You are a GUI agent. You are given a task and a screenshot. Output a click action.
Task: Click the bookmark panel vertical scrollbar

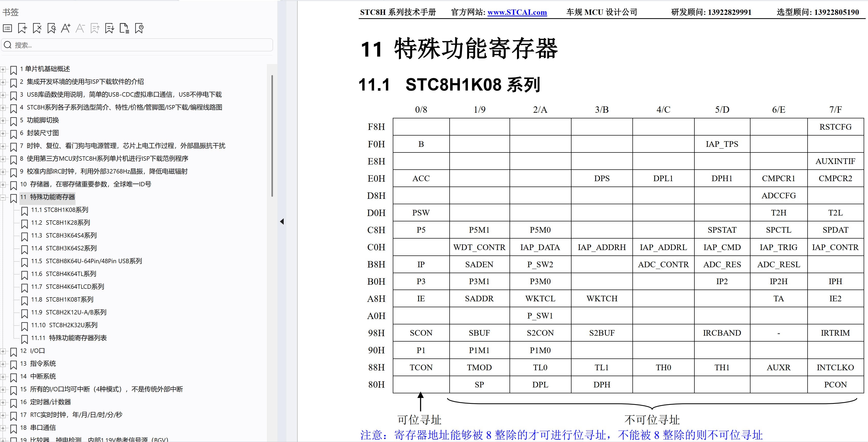272,136
